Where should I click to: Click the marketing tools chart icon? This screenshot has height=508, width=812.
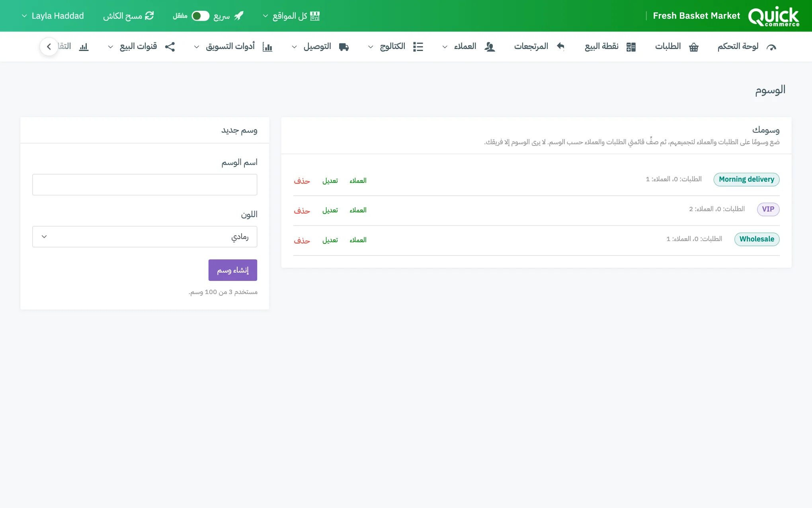click(267, 47)
